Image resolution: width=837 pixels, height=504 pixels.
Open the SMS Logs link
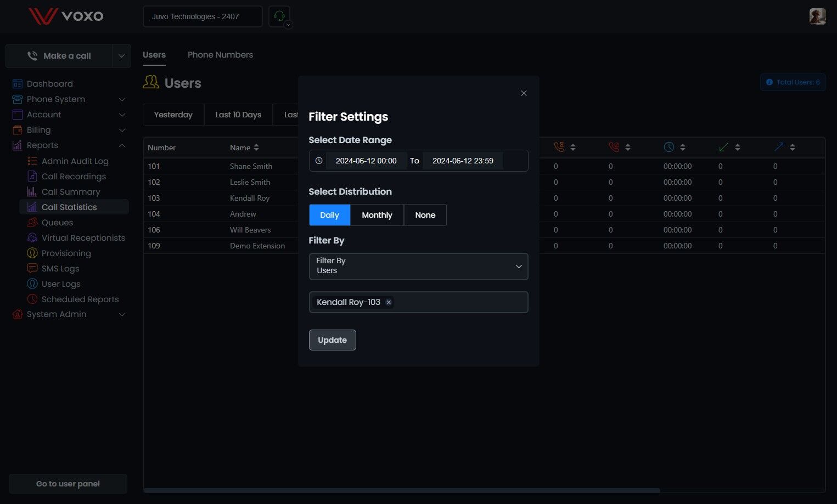60,269
